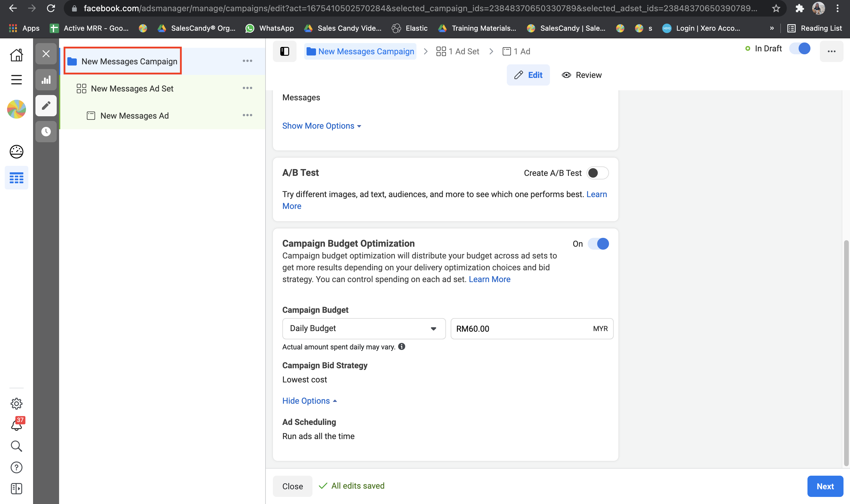850x504 pixels.
Task: Open notifications bell with 37 badge
Action: [16, 425]
